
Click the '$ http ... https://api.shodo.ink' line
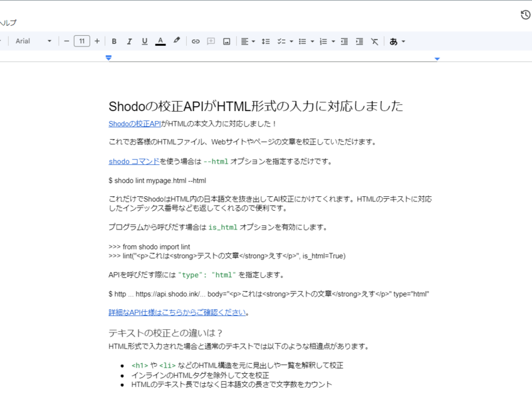pos(269,294)
